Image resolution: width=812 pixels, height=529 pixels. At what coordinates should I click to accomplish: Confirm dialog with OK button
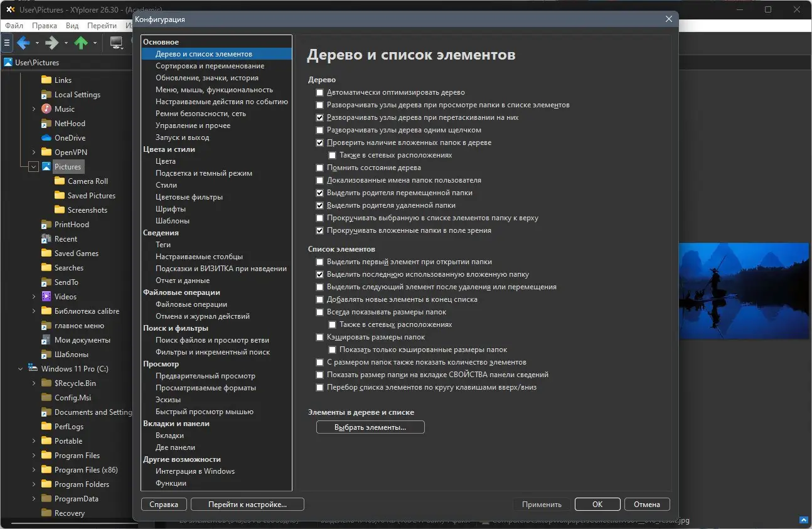click(x=597, y=505)
